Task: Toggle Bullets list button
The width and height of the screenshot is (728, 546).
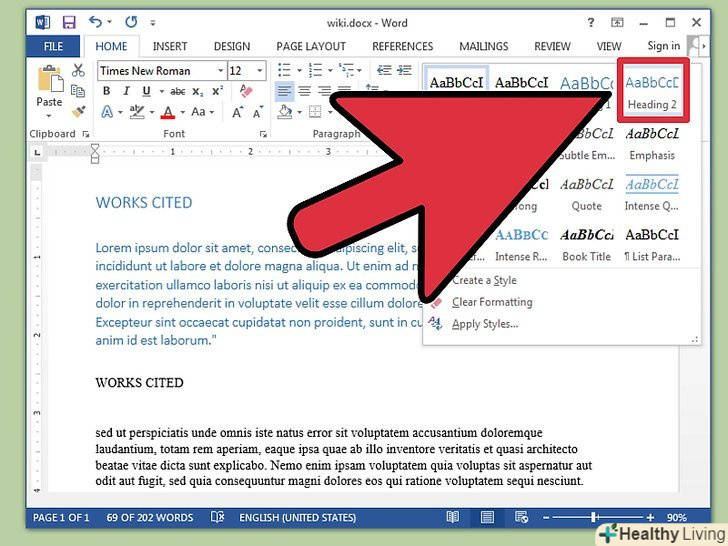Action: [x=284, y=70]
